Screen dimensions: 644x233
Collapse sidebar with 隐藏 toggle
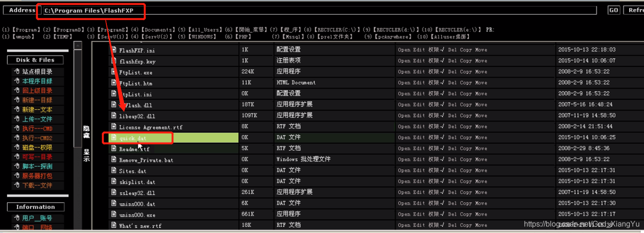click(x=87, y=132)
